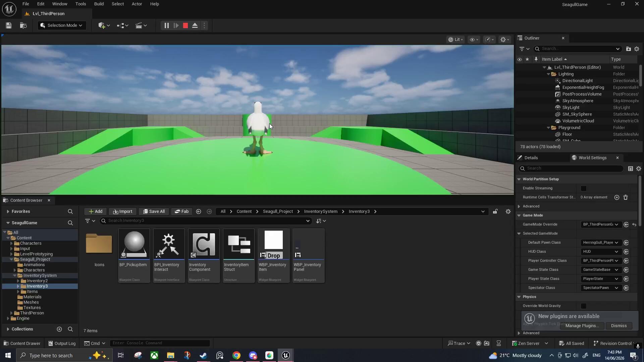Open the Actor menu
644x362 pixels.
[137, 4]
